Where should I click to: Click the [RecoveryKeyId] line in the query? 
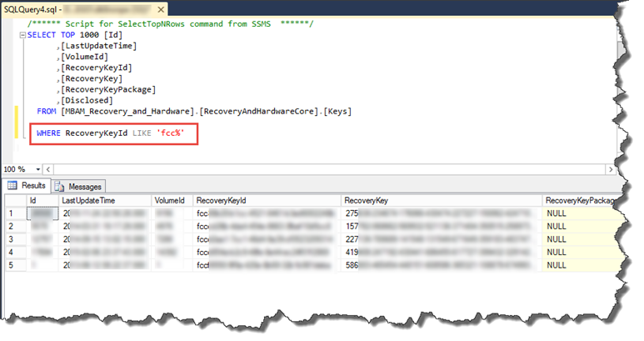(97, 68)
